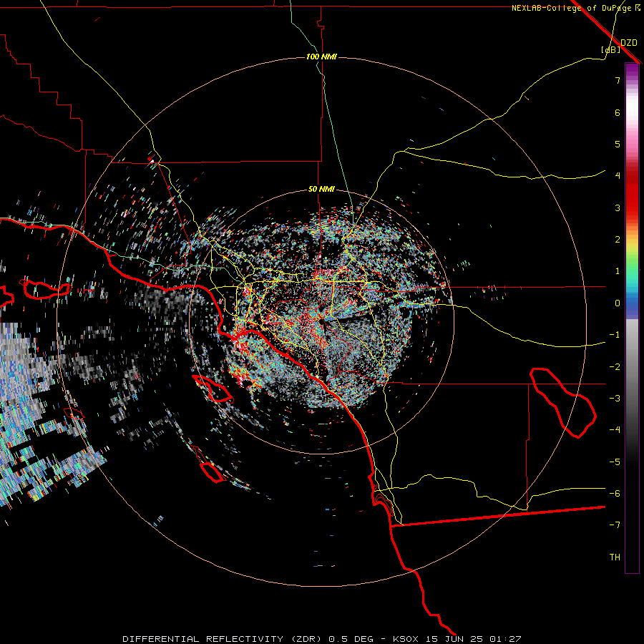
Task: Click the -3 value on color scale
Action: point(615,399)
